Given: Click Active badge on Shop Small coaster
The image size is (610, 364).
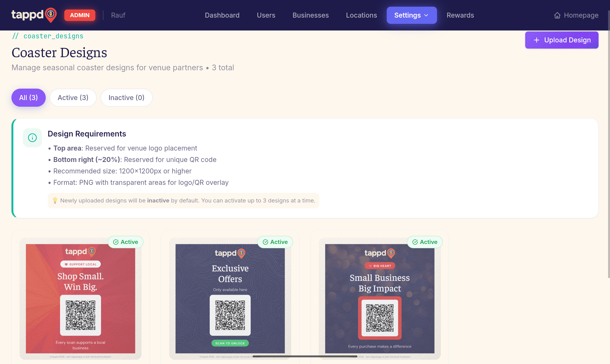Looking at the screenshot, I should click(126, 242).
